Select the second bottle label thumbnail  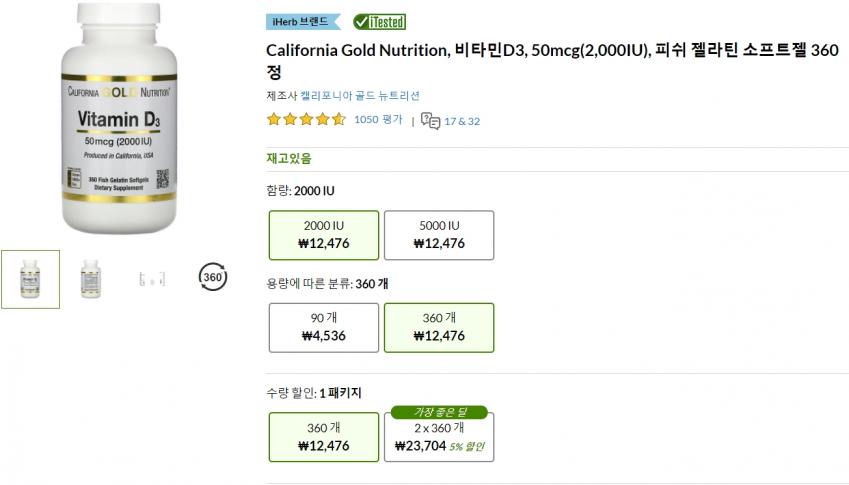point(91,279)
